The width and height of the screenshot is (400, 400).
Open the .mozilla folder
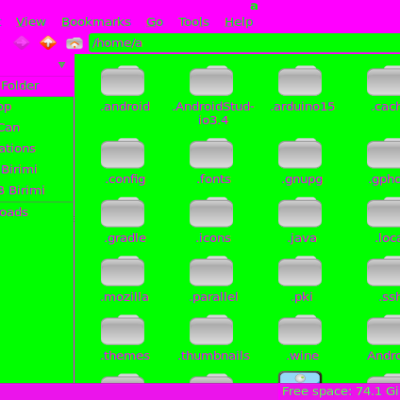123,271
